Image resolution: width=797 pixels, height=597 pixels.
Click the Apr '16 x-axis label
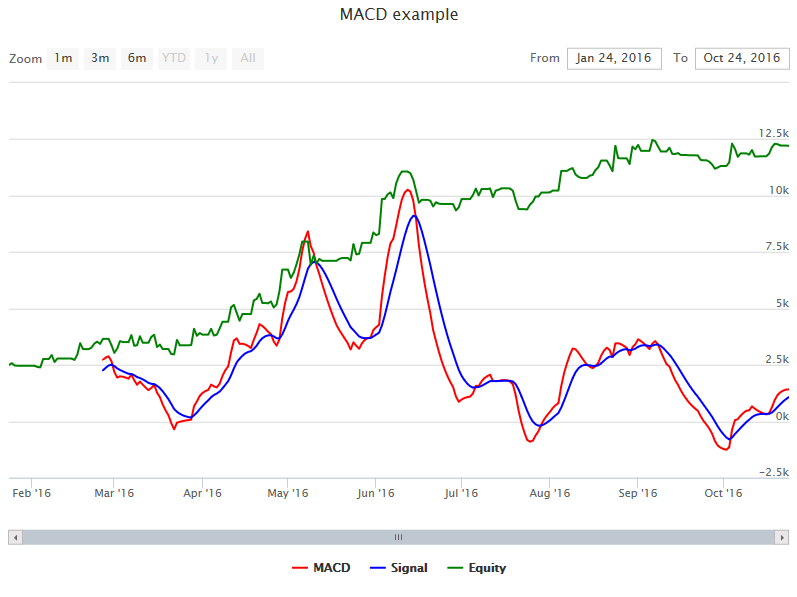pos(202,493)
